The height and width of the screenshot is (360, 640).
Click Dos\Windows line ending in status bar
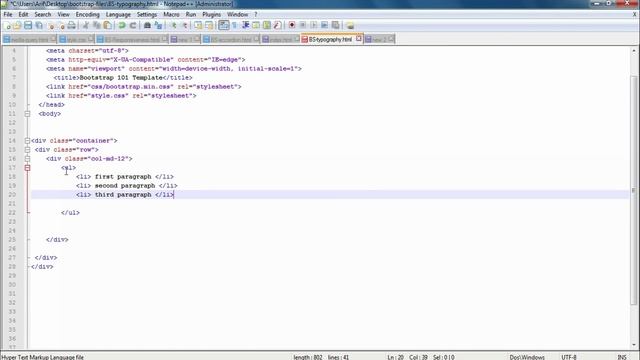tap(527, 357)
